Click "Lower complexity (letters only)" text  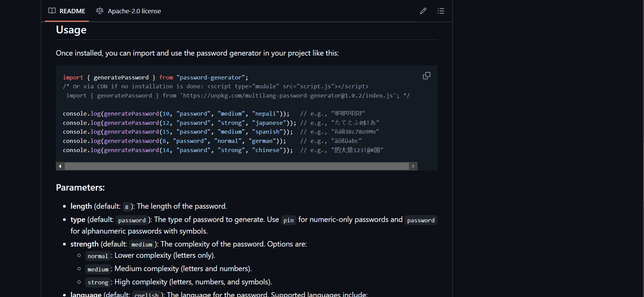[x=165, y=255]
